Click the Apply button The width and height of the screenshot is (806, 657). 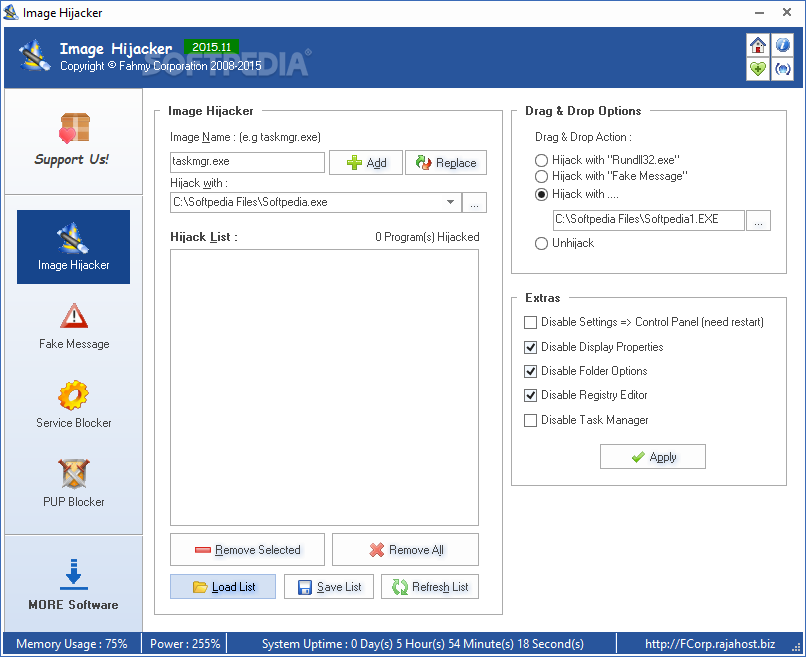coord(652,457)
